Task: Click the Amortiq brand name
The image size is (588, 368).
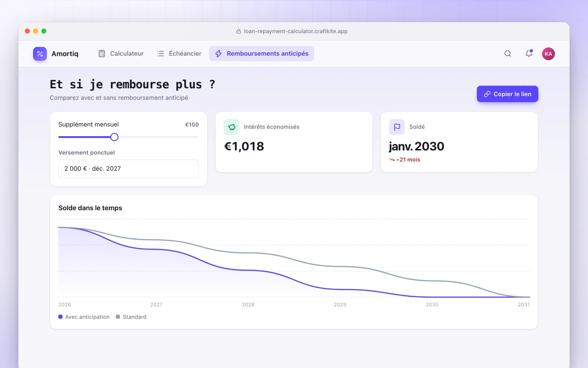Action: [x=65, y=54]
